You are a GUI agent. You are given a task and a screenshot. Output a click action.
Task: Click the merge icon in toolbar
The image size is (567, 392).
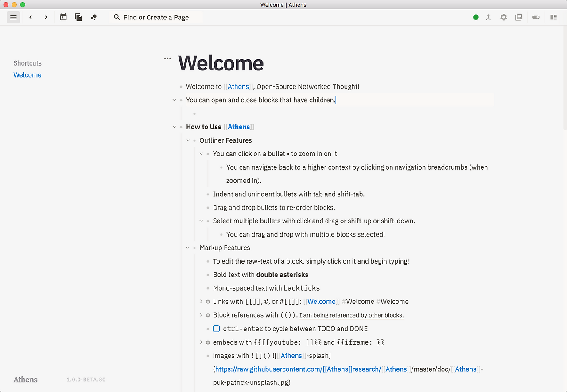pyautogui.click(x=489, y=17)
